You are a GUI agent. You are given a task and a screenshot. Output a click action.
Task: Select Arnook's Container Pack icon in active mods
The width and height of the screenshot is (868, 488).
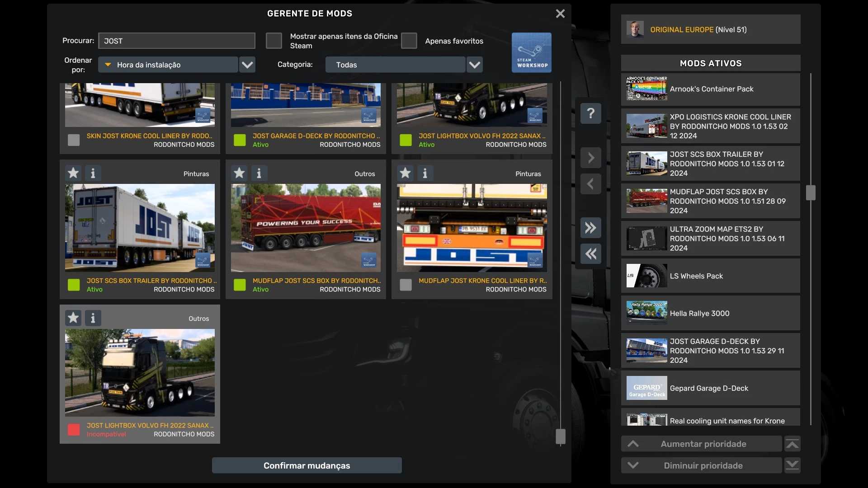[x=646, y=89]
